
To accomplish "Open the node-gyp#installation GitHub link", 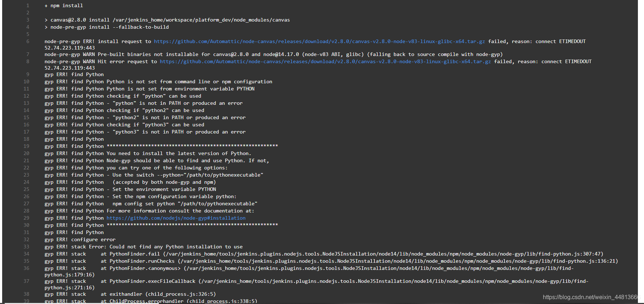I will (x=176, y=218).
